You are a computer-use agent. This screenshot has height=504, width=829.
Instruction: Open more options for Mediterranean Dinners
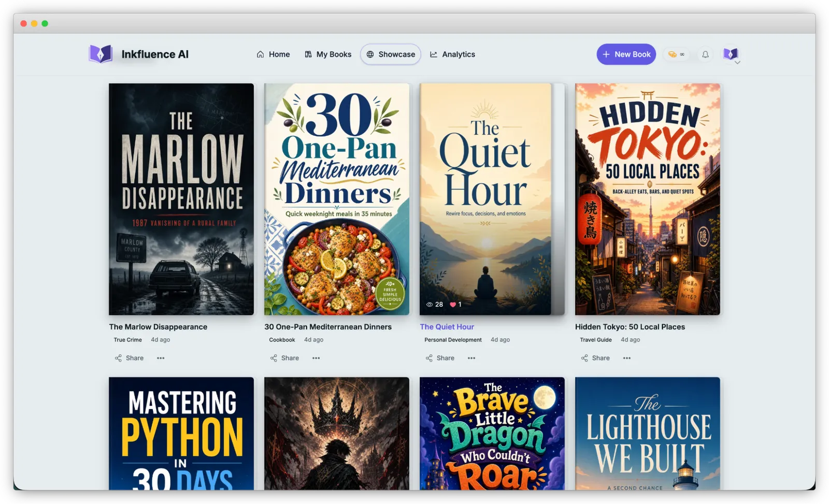(316, 358)
